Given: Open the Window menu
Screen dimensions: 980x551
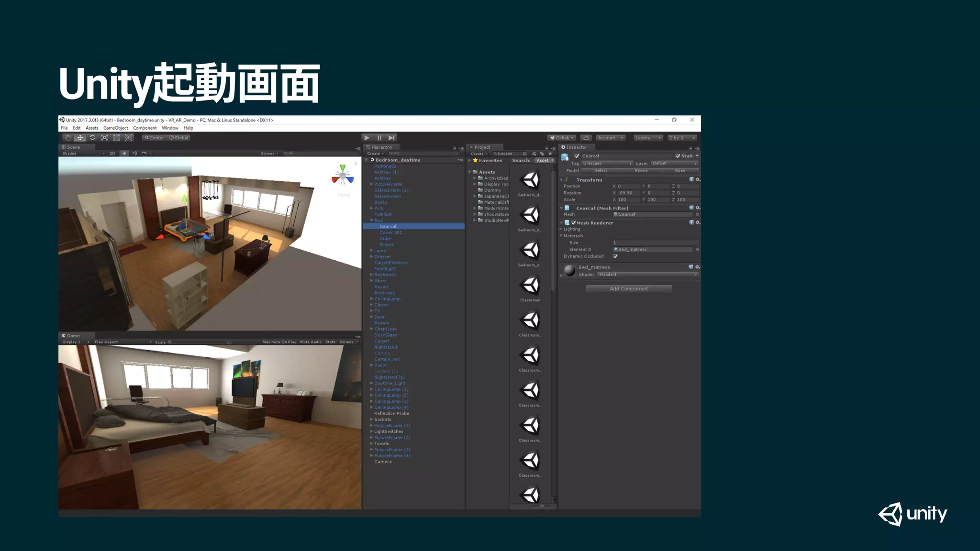Looking at the screenshot, I should pos(170,128).
